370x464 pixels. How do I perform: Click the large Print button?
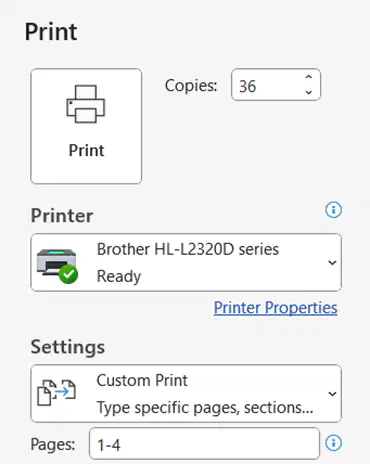point(86,126)
